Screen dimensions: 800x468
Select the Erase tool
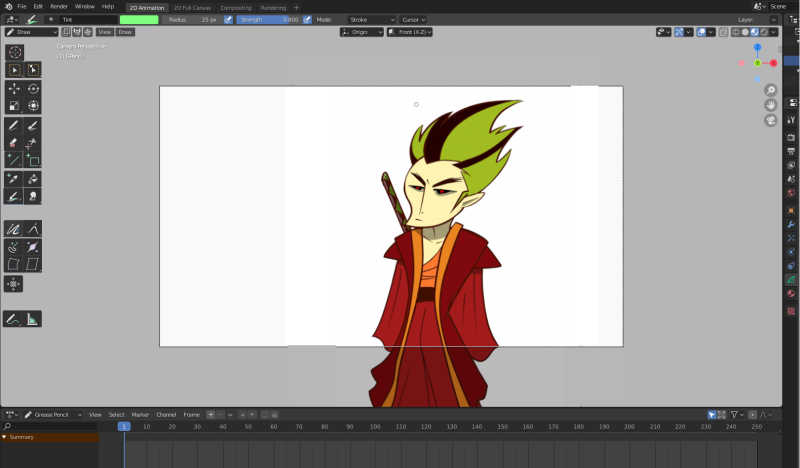coord(14,143)
